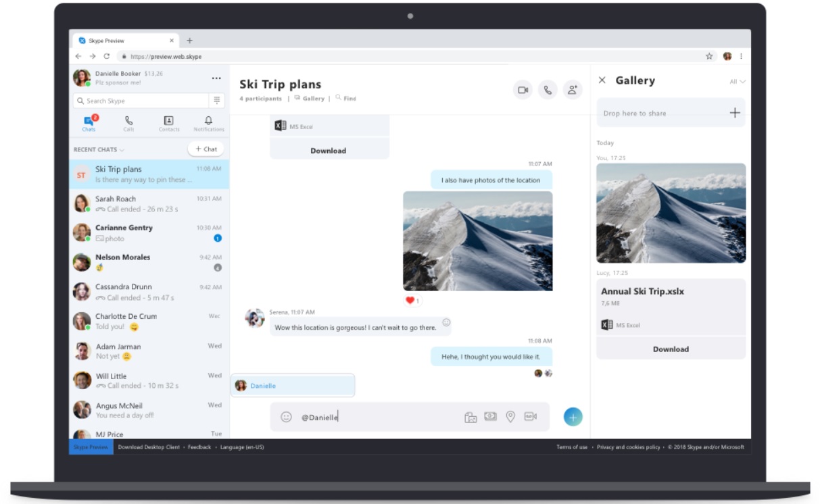Expand the Recent Chats dropdown
The image size is (820, 504).
[99, 149]
